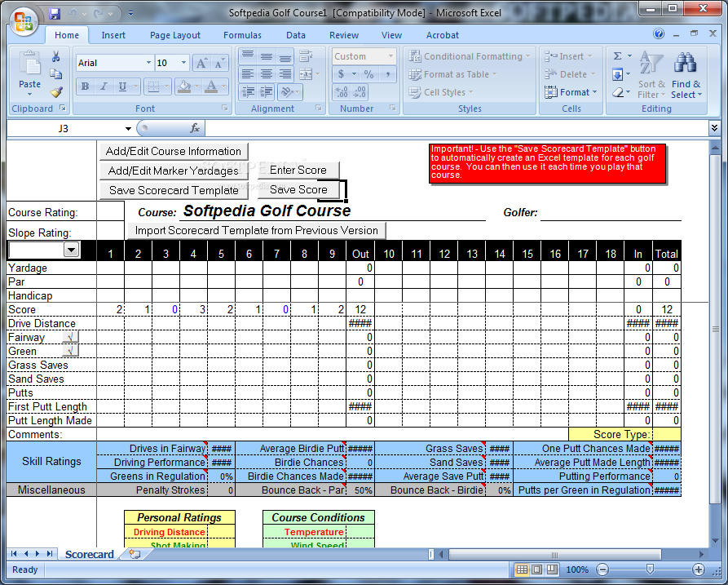Apply the Fill Color bucket
Screen dimensions: 728x585
pyautogui.click(x=184, y=86)
